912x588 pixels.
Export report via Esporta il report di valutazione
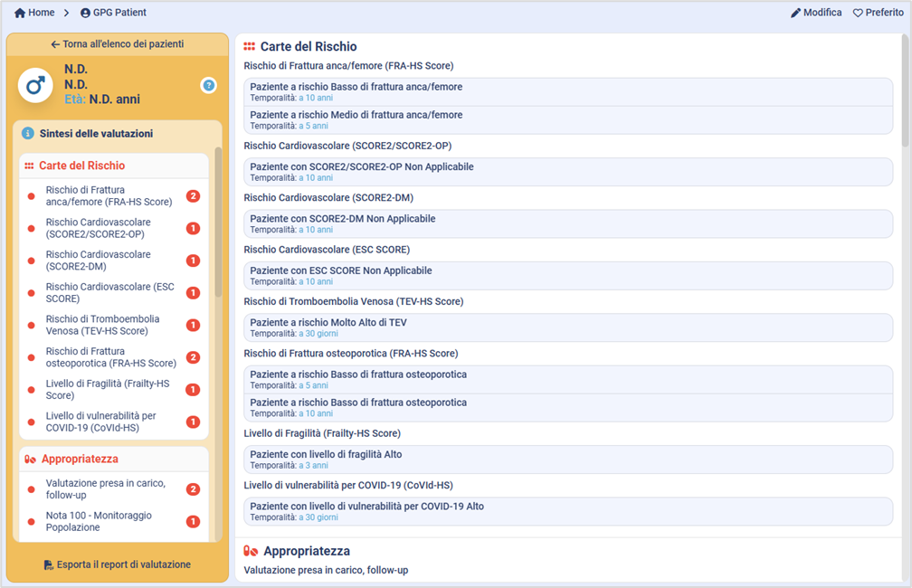(x=118, y=564)
